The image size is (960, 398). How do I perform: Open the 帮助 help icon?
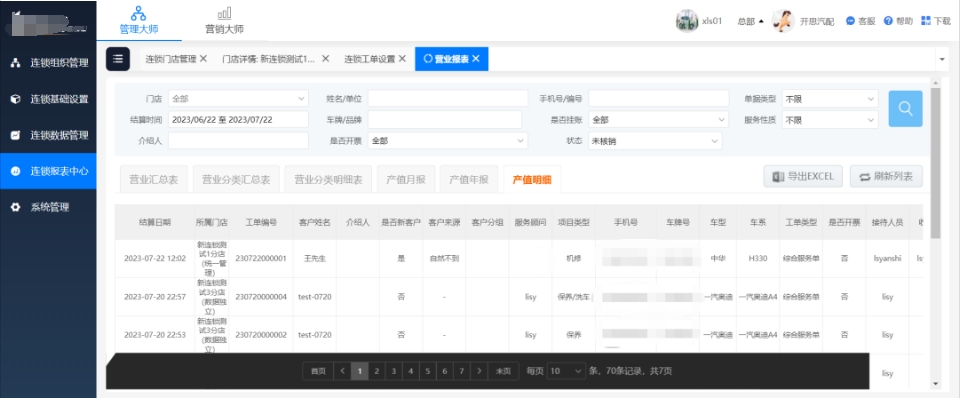tap(888, 21)
